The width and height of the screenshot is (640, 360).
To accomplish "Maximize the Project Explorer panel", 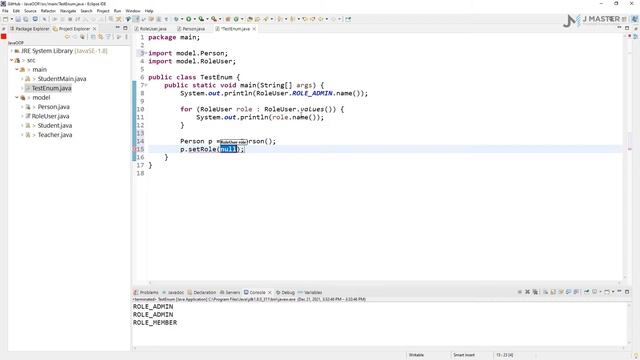I will [x=125, y=28].
